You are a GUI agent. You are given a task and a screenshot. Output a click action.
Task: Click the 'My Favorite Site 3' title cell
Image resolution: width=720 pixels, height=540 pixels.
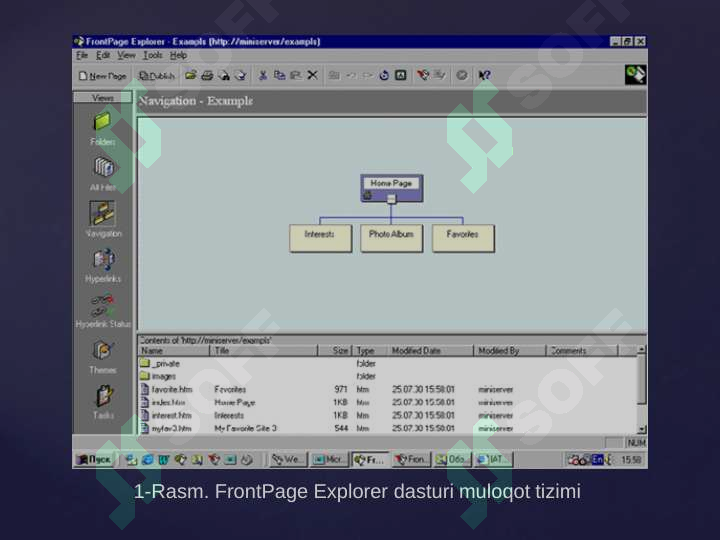246,428
